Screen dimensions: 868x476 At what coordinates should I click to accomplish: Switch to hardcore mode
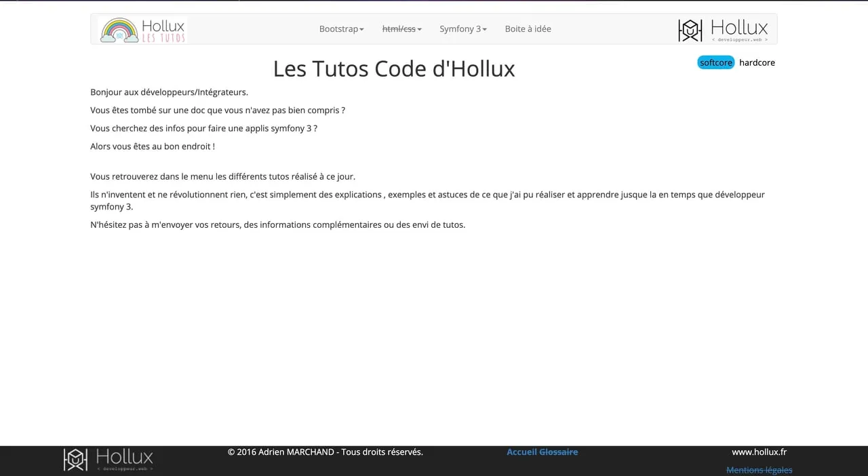pos(757,62)
